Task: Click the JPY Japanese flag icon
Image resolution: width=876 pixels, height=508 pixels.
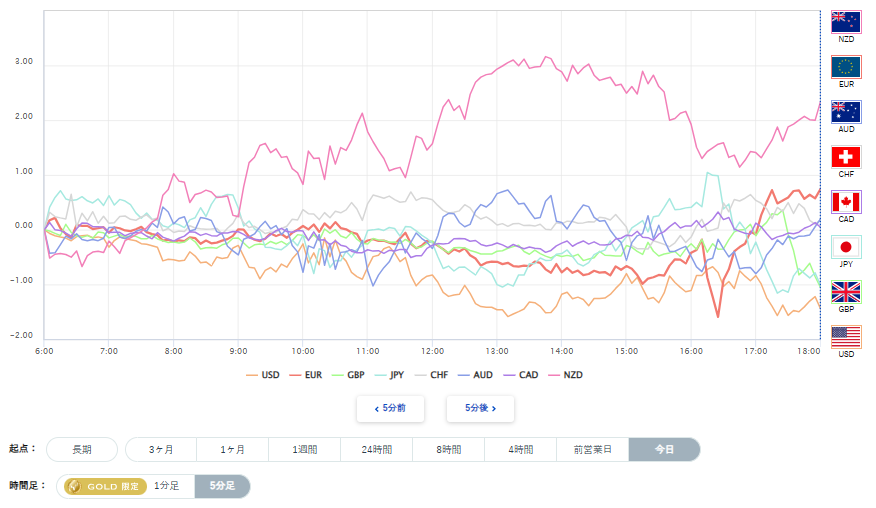Action: tap(846, 247)
